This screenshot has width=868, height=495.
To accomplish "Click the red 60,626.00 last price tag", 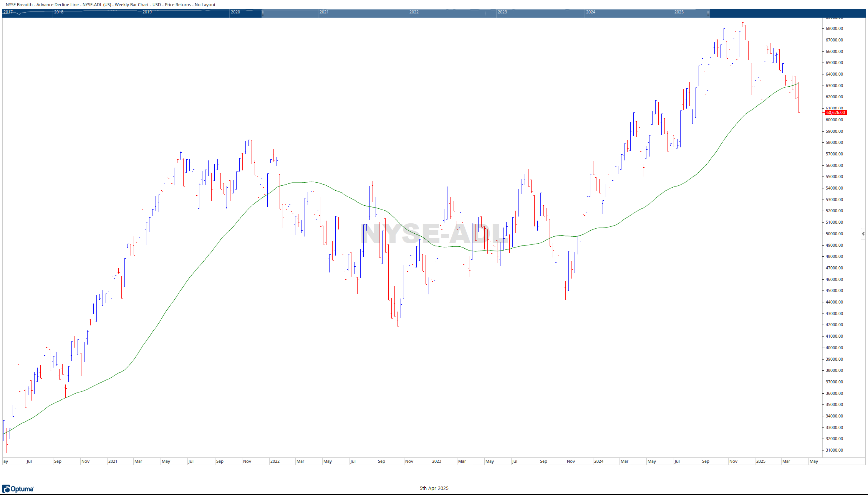I will (x=835, y=112).
